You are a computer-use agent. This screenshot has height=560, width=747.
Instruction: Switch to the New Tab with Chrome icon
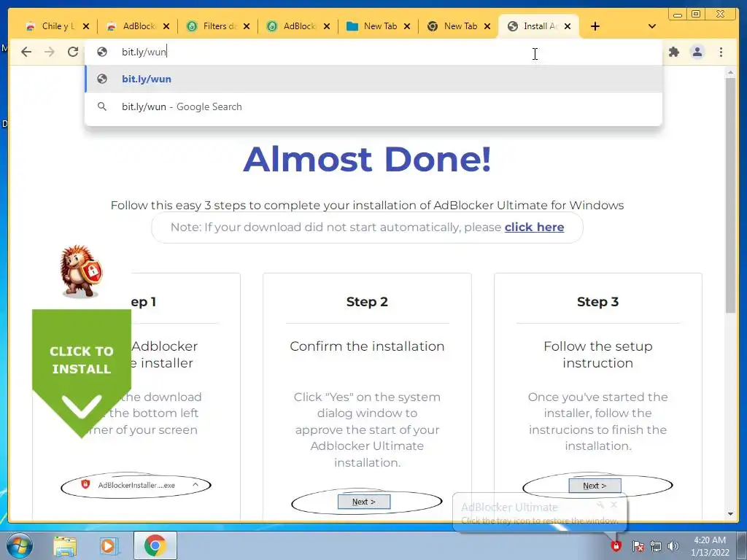click(x=460, y=26)
